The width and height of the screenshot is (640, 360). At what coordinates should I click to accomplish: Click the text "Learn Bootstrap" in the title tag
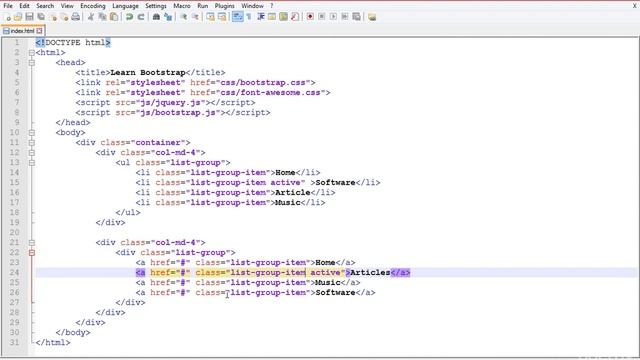pos(148,73)
